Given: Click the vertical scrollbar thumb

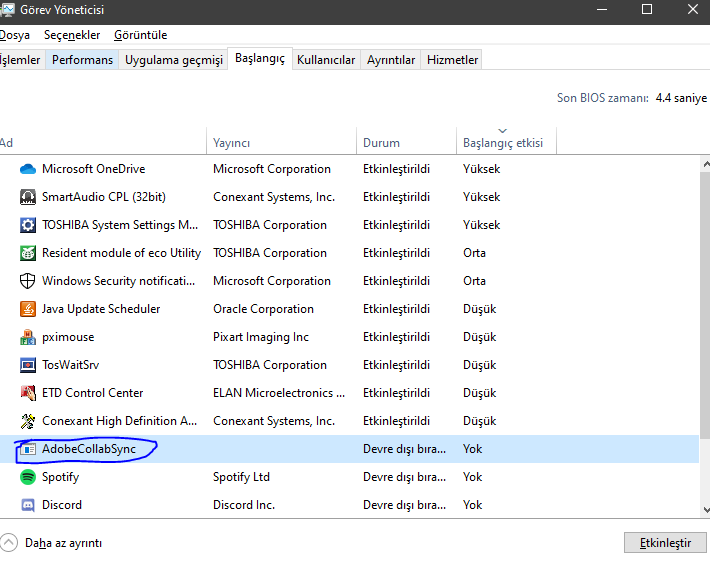Looking at the screenshot, I should coord(705,305).
